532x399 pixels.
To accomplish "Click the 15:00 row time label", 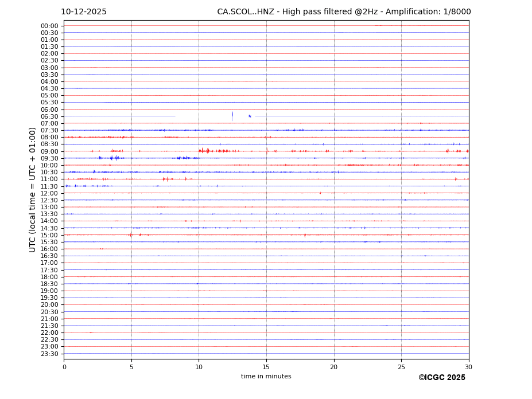I will tap(49, 235).
